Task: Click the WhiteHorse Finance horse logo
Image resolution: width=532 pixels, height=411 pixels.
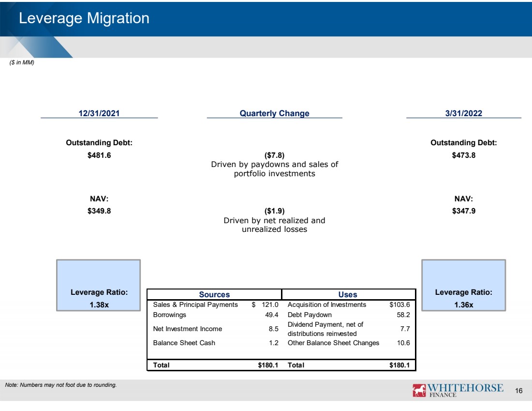Action: [419, 390]
